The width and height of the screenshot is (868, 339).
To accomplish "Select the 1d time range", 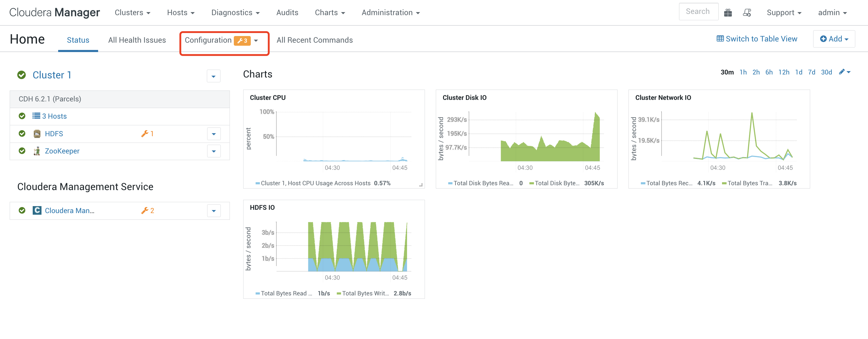I will (x=798, y=72).
